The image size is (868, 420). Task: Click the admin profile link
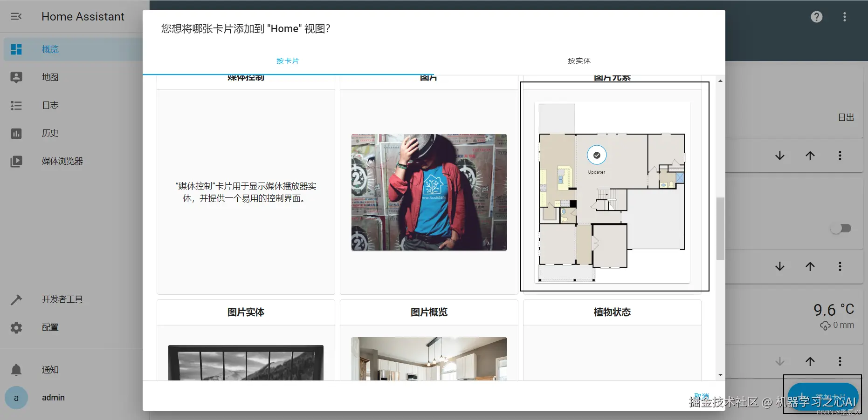click(53, 398)
